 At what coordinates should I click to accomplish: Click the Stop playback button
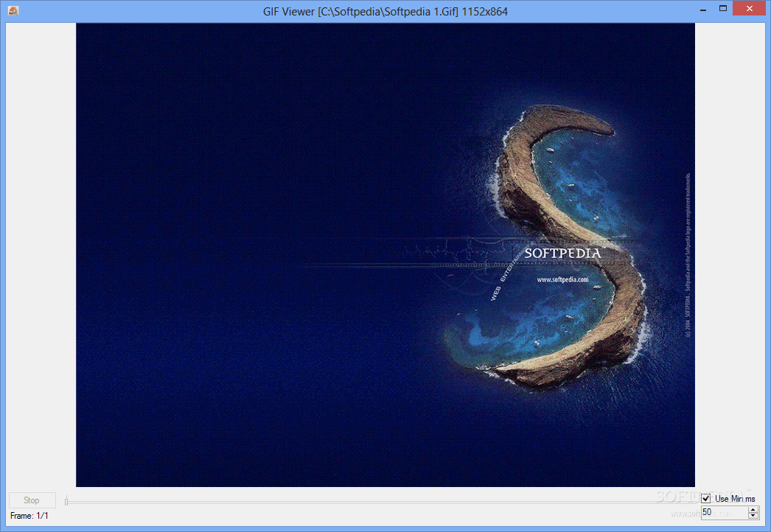[x=32, y=500]
